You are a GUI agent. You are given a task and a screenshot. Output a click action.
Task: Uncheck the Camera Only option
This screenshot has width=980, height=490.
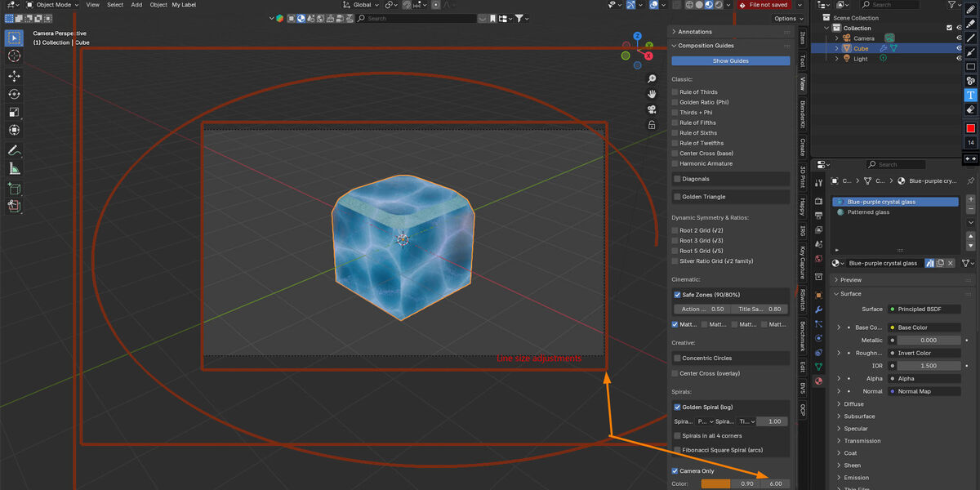tap(675, 470)
